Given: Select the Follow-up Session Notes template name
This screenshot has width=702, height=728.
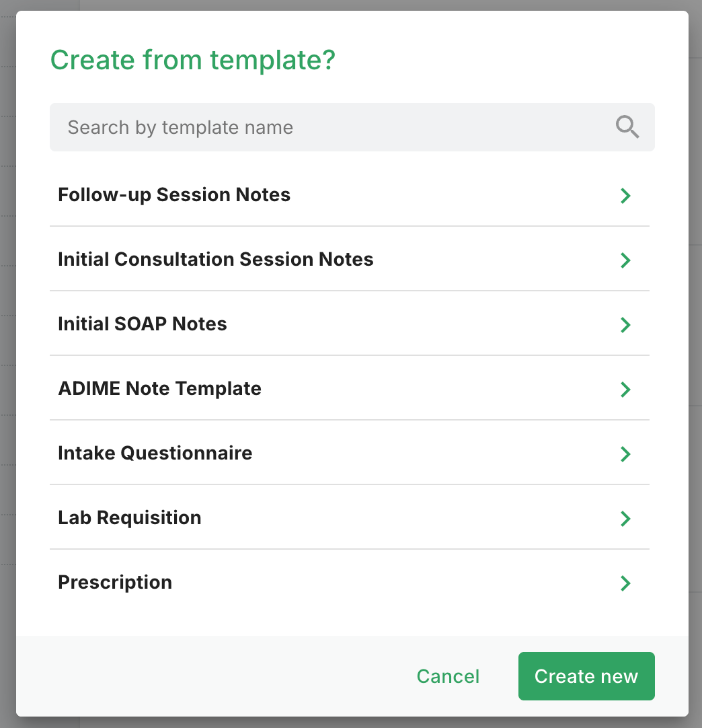Looking at the screenshot, I should click(174, 195).
